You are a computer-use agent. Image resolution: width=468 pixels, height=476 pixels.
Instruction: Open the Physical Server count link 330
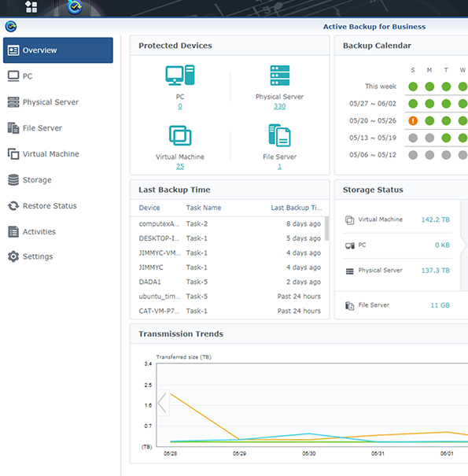pos(279,106)
